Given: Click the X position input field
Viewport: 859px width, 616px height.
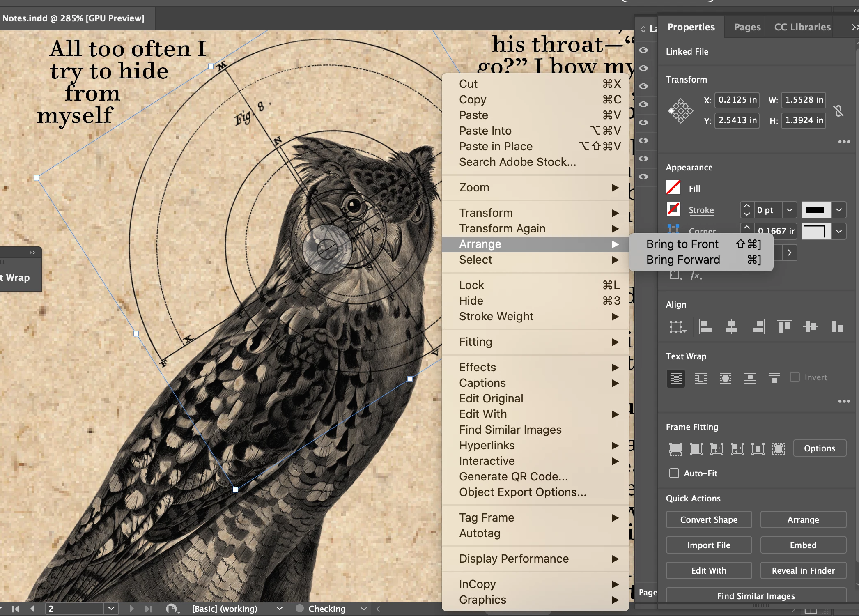Looking at the screenshot, I should point(737,100).
